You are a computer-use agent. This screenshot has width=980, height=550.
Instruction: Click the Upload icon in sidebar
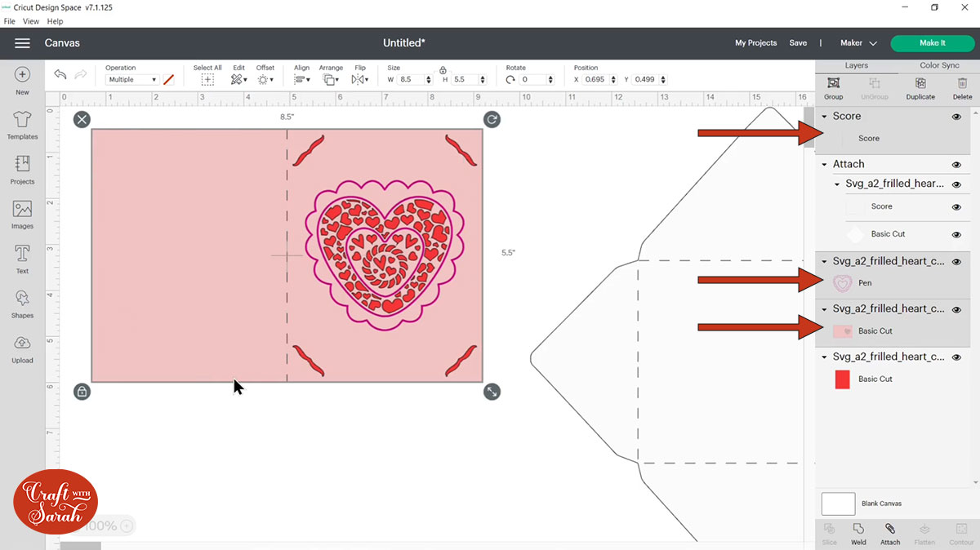(22, 348)
